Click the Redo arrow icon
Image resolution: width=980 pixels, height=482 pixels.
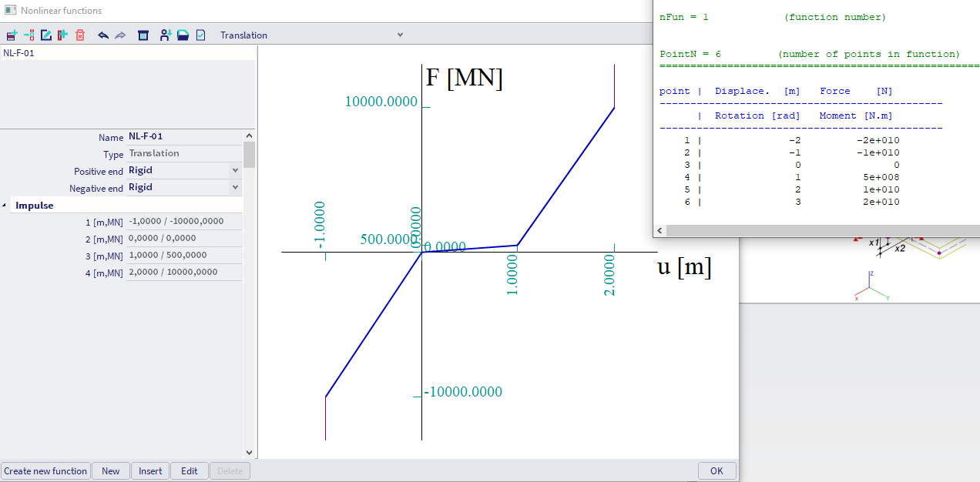120,35
